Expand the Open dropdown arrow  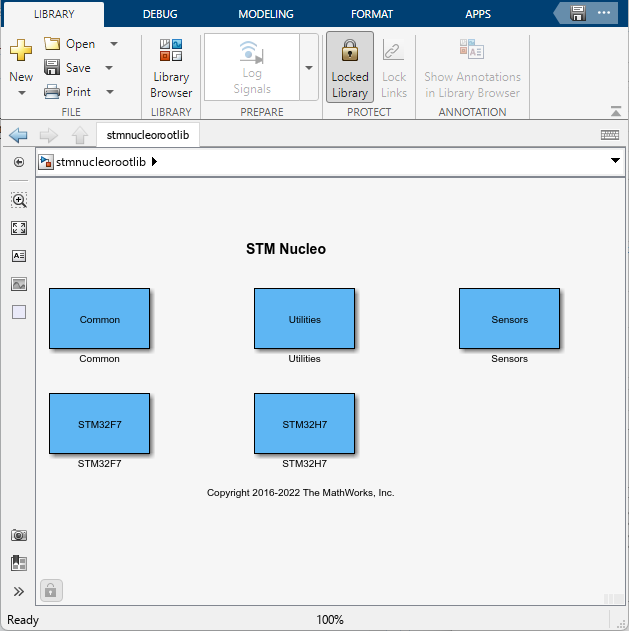[113, 44]
